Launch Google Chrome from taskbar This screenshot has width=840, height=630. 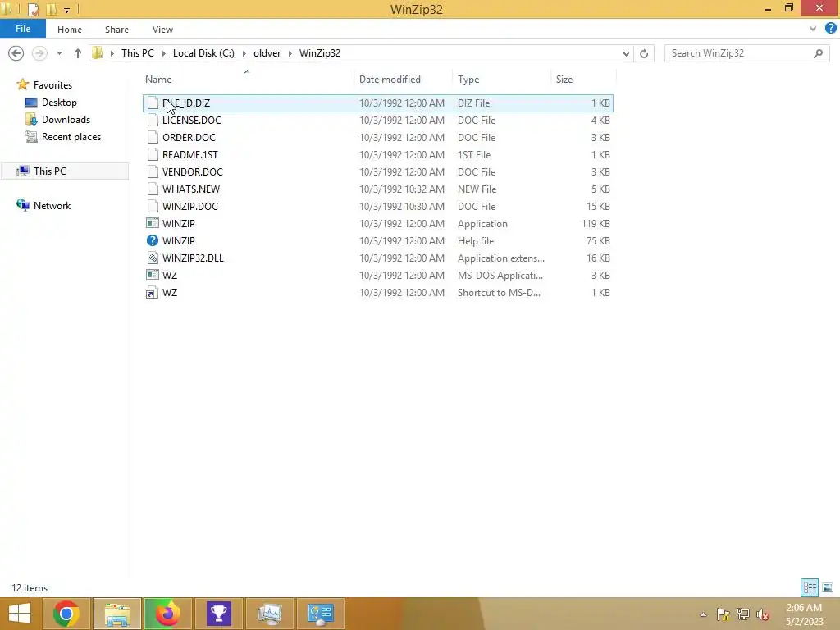click(x=66, y=614)
